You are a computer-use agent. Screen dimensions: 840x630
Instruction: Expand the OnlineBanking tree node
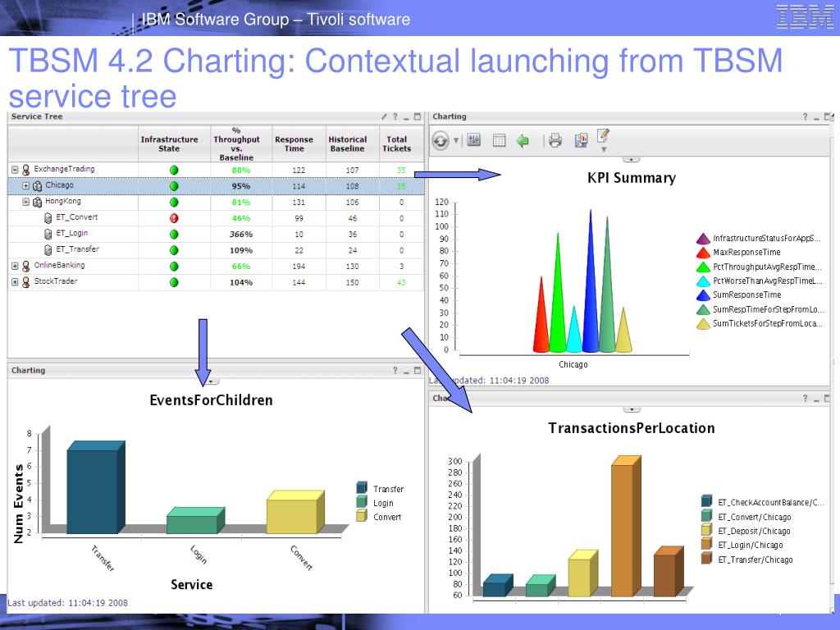15,267
